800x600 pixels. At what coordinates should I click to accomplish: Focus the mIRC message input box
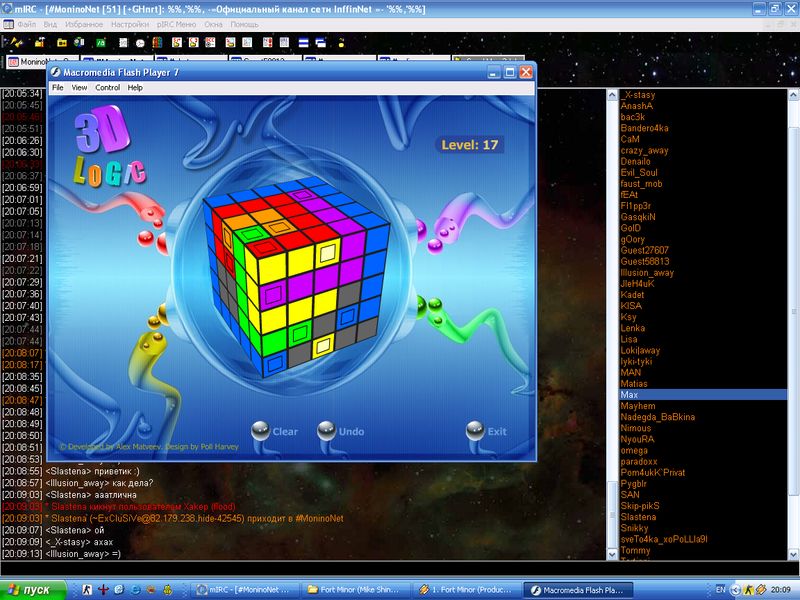[x=400, y=568]
